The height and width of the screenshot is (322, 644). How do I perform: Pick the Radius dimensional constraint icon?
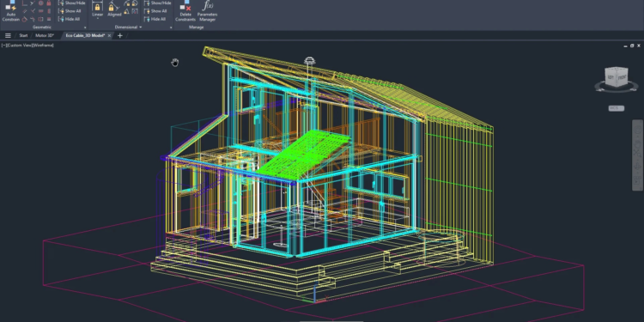[x=126, y=3]
